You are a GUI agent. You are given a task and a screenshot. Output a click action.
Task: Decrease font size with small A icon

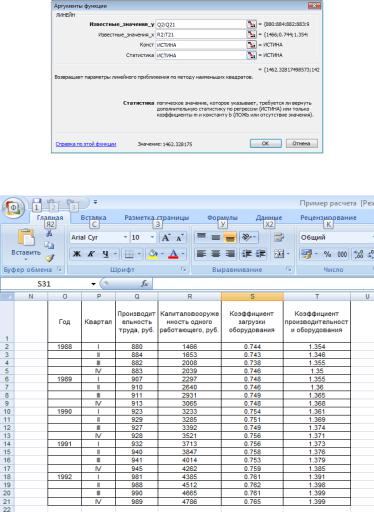[180, 238]
